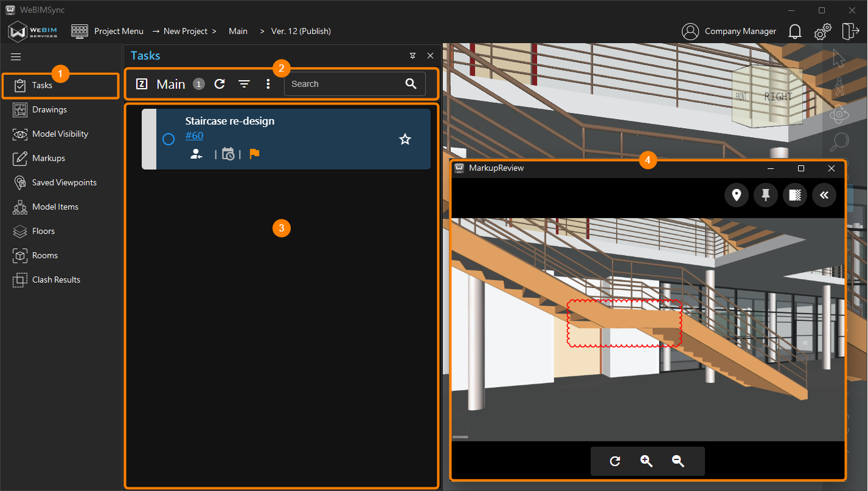Image resolution: width=868 pixels, height=491 pixels.
Task: Click the due date calendar icon
Action: 228,154
